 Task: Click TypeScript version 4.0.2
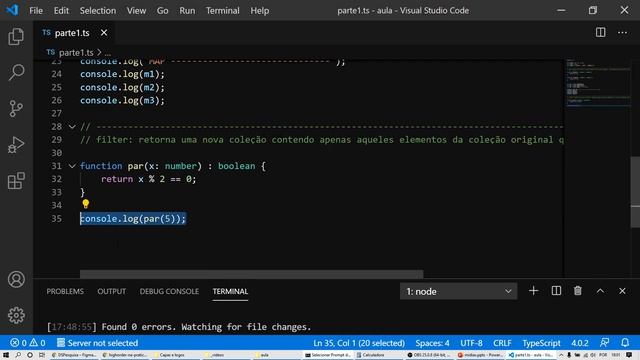580,343
